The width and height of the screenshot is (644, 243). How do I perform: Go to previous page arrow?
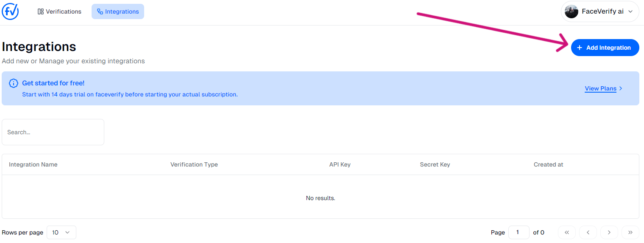[x=588, y=232]
